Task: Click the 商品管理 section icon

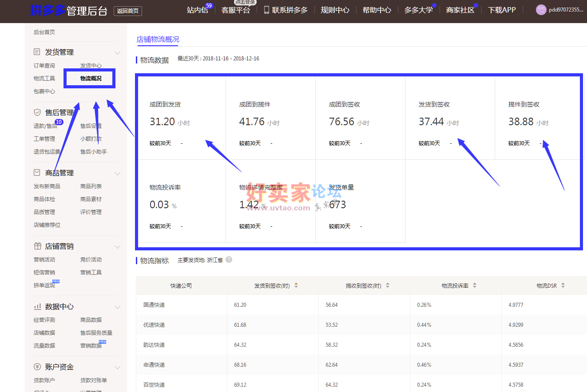Action: coord(37,173)
